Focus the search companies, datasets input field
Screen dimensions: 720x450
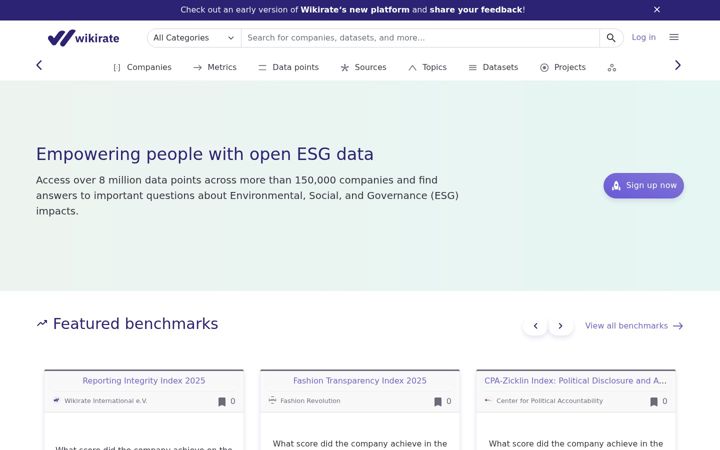tap(420, 38)
